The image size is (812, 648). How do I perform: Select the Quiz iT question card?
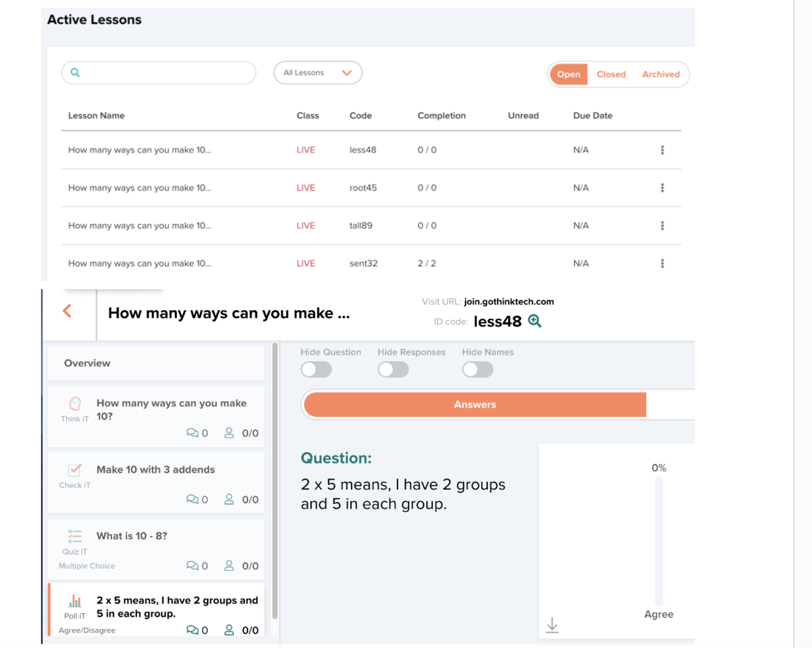pos(156,549)
